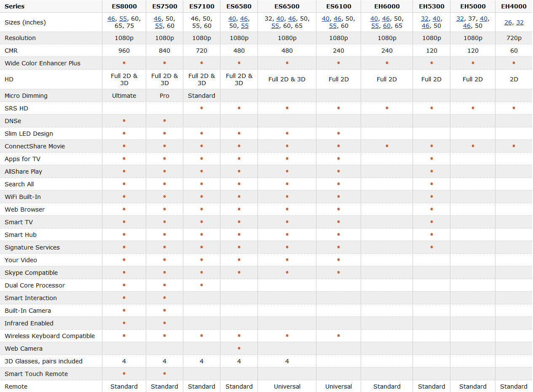
Task: Click the "WiFi Built-In" row label
Action: [x=23, y=197]
